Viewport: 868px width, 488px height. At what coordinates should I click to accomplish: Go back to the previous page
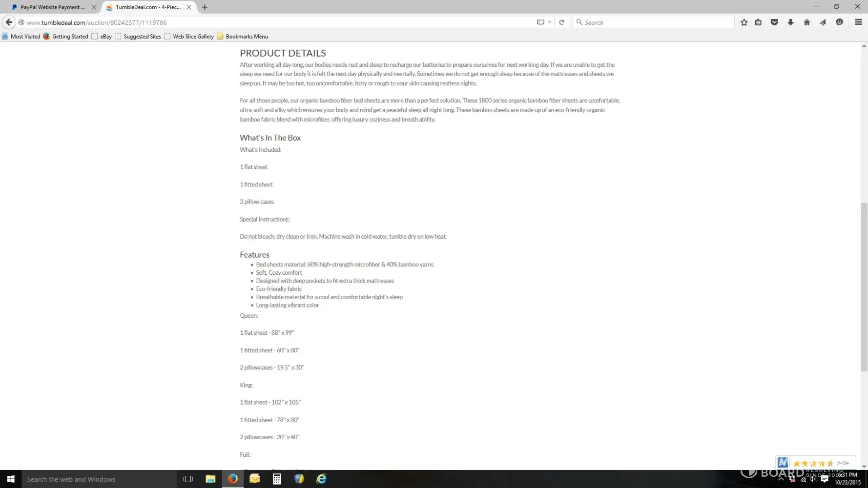pos(9,22)
